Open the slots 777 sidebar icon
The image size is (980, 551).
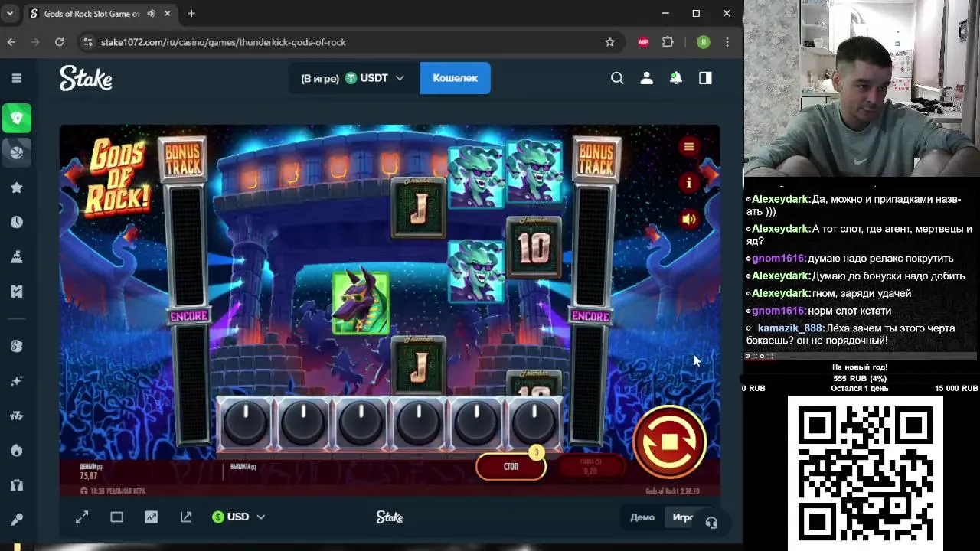tap(16, 416)
